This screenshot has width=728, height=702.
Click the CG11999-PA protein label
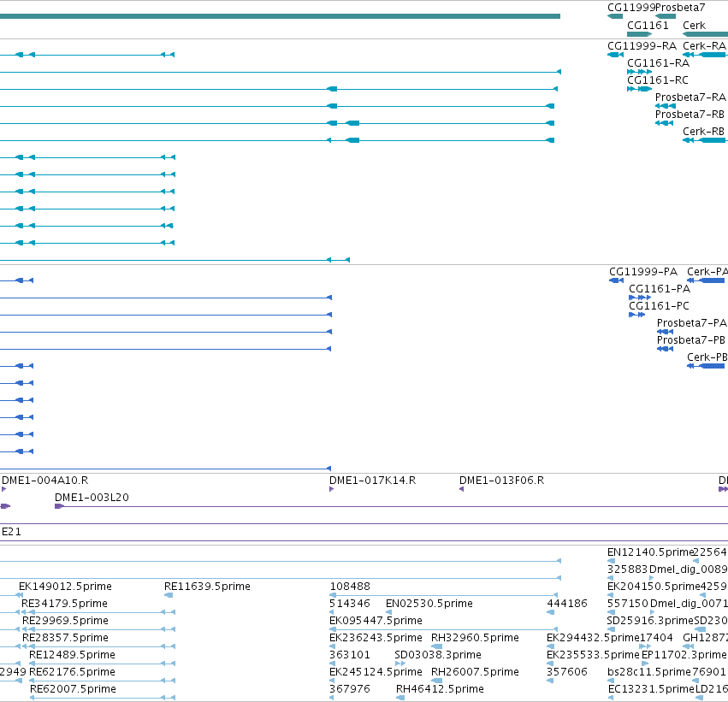643,272
